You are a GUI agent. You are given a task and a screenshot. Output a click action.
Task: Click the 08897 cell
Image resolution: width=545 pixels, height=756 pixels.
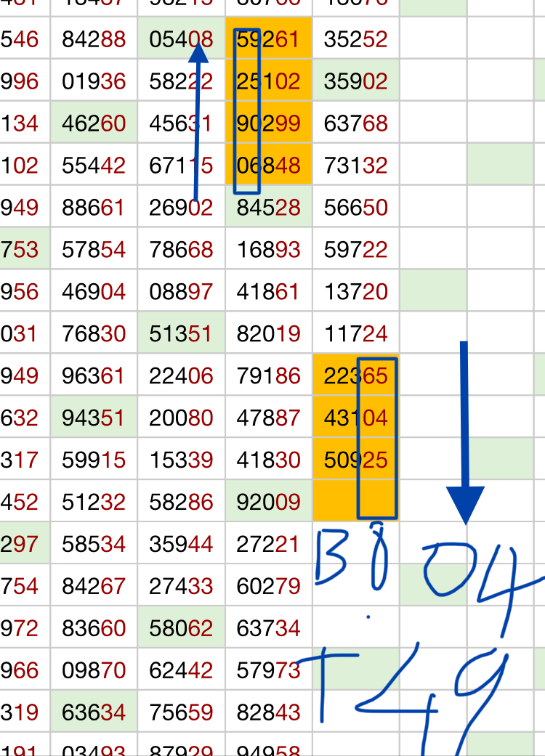pos(182,290)
